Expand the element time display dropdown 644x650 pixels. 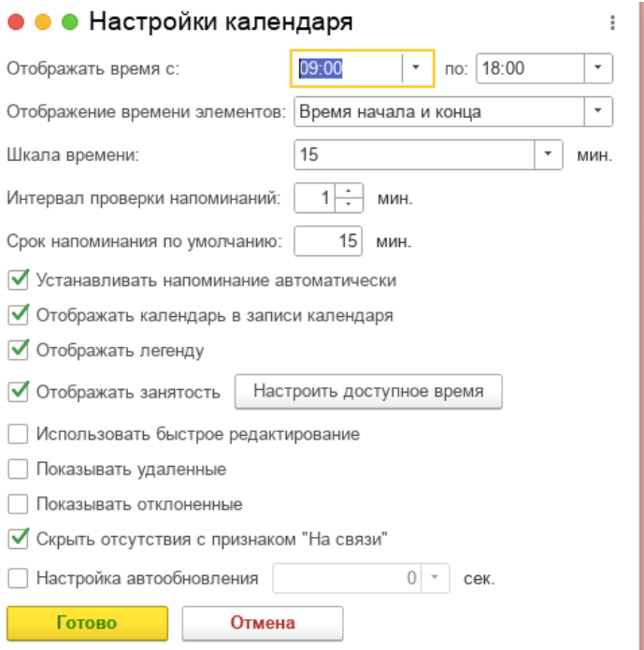[598, 112]
